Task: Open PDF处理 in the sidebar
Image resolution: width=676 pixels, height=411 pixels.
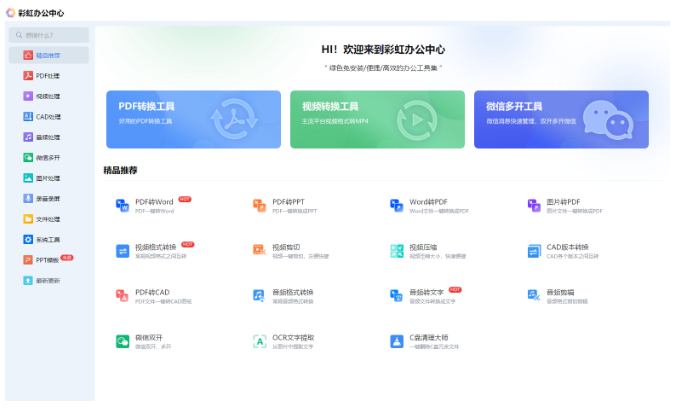Action: click(x=48, y=76)
